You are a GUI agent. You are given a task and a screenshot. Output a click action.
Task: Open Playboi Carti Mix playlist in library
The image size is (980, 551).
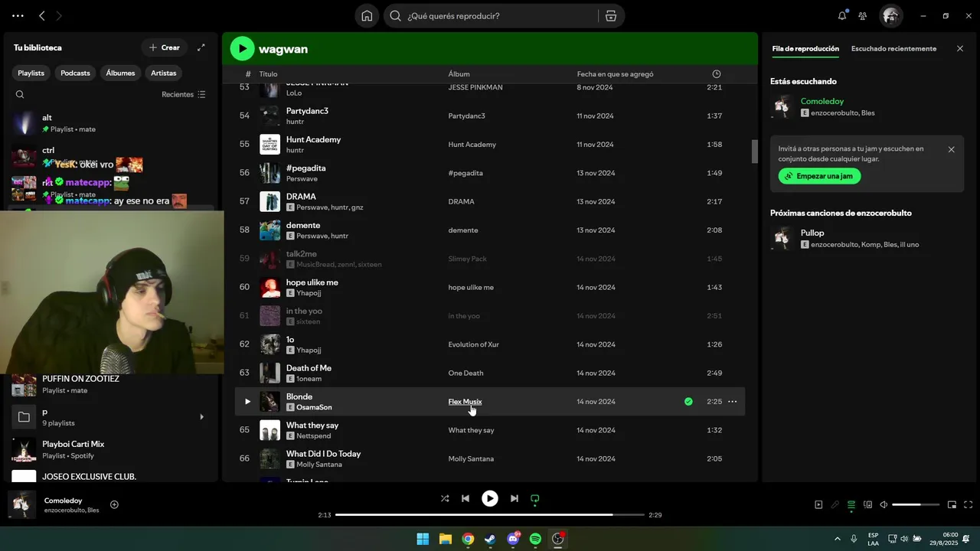(111, 449)
